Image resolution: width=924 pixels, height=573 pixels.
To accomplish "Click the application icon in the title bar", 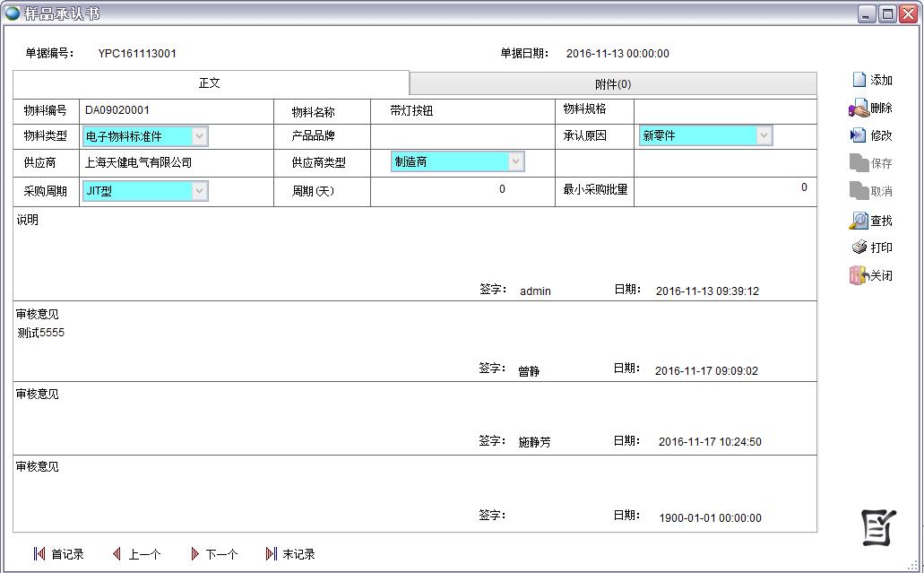I will (x=12, y=13).
